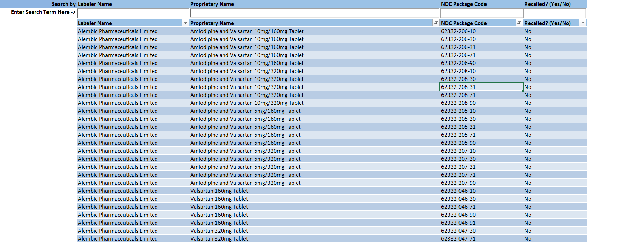Click the Recalled value for 62332-205-10
The image size is (644, 243).
coord(554,111)
